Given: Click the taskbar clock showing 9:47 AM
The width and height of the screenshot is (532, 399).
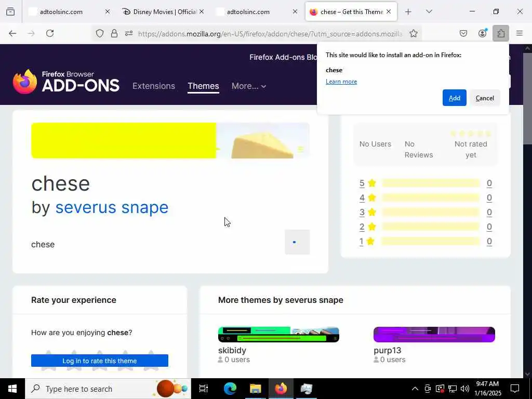Looking at the screenshot, I should coord(487,389).
